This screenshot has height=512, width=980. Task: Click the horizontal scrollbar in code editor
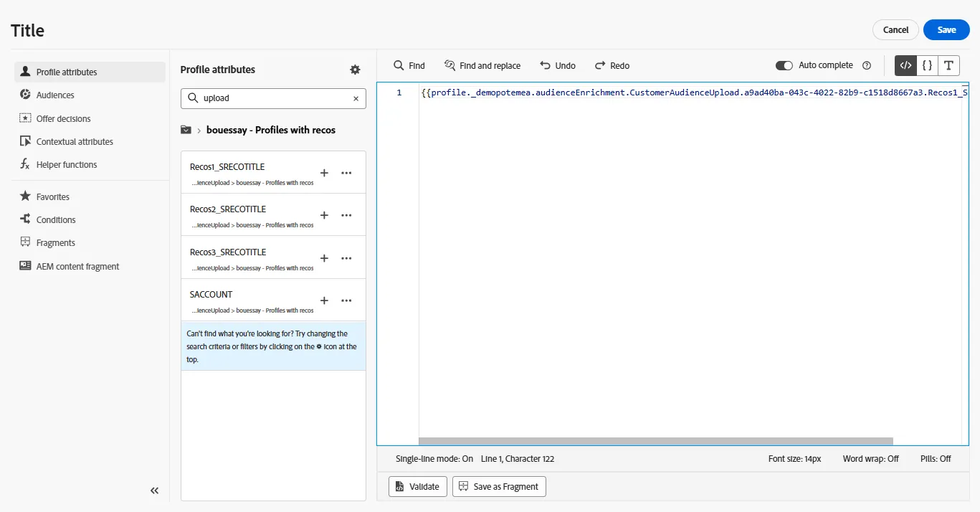click(x=656, y=442)
